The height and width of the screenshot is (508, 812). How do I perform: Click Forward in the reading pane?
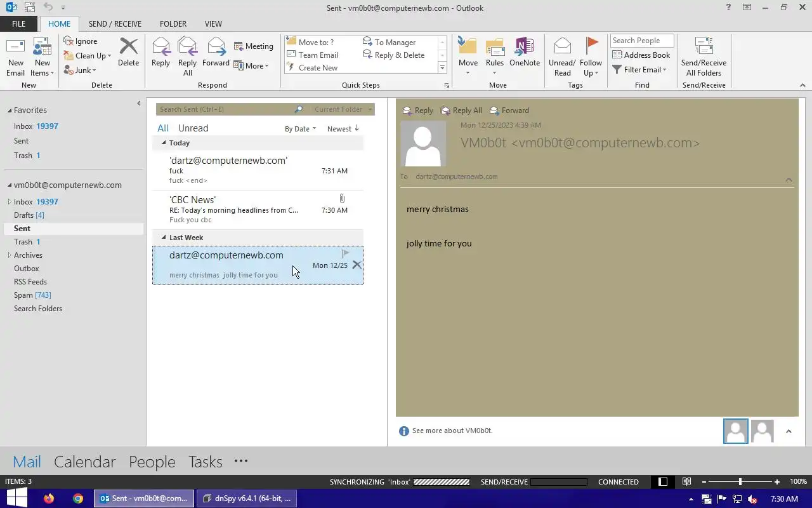(x=509, y=110)
